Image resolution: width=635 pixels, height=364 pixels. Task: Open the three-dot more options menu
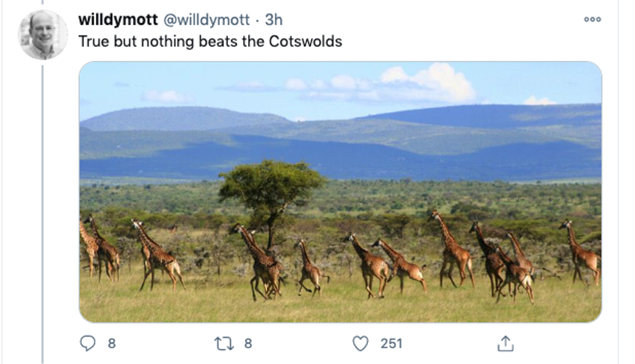(592, 19)
